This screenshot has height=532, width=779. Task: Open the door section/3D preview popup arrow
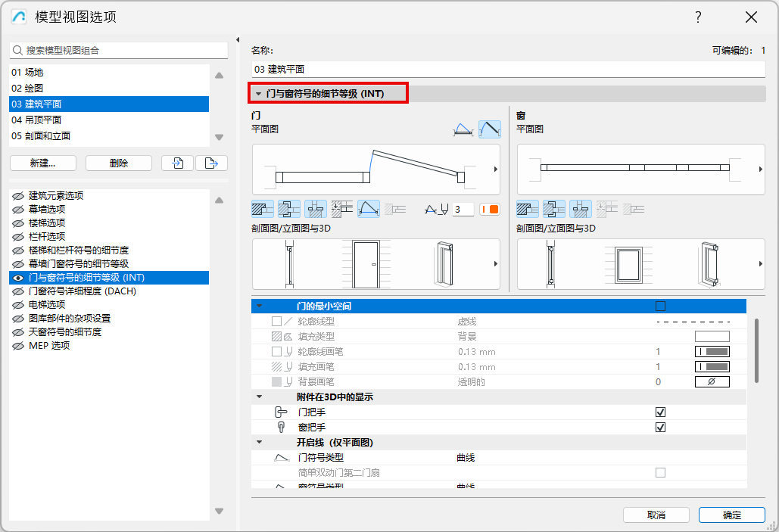click(x=495, y=264)
